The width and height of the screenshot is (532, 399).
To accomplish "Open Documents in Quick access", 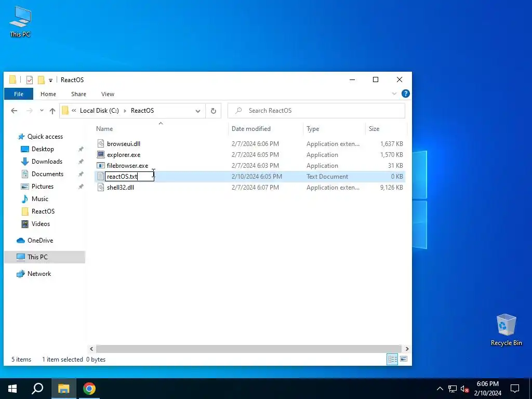I will click(47, 174).
